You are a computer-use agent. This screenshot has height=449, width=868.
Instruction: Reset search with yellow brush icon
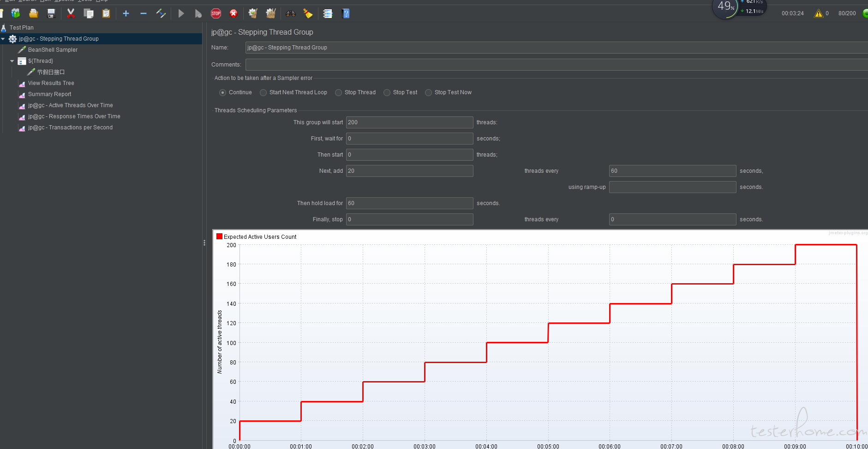tap(308, 13)
